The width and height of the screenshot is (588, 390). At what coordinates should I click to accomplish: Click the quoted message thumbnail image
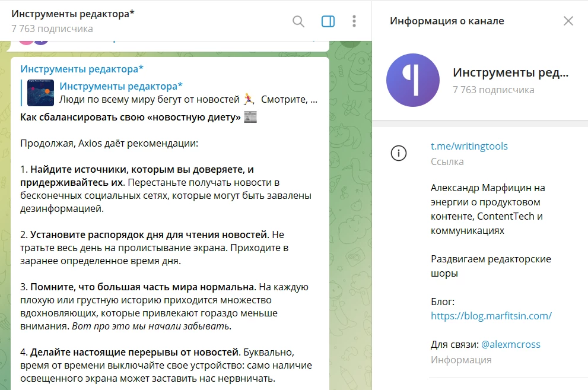pyautogui.click(x=41, y=93)
